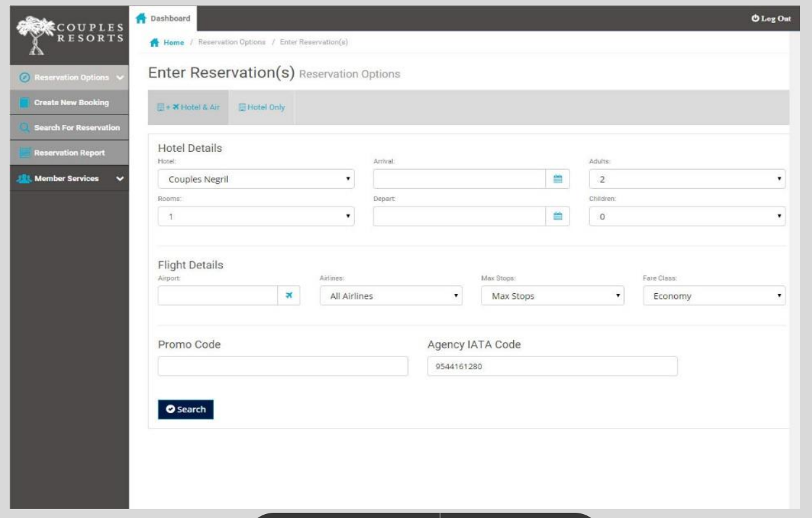Focus the Airport input field

coord(218,296)
